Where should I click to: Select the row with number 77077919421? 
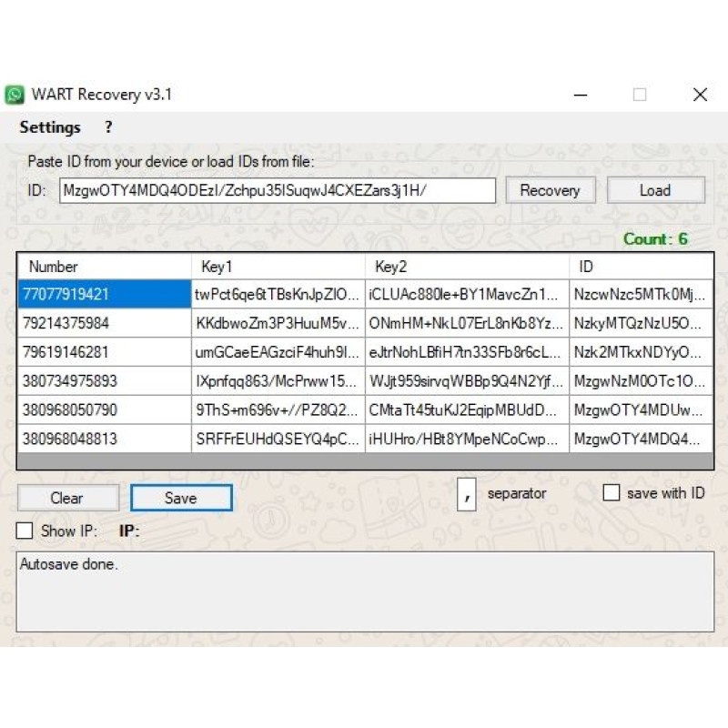point(105,294)
